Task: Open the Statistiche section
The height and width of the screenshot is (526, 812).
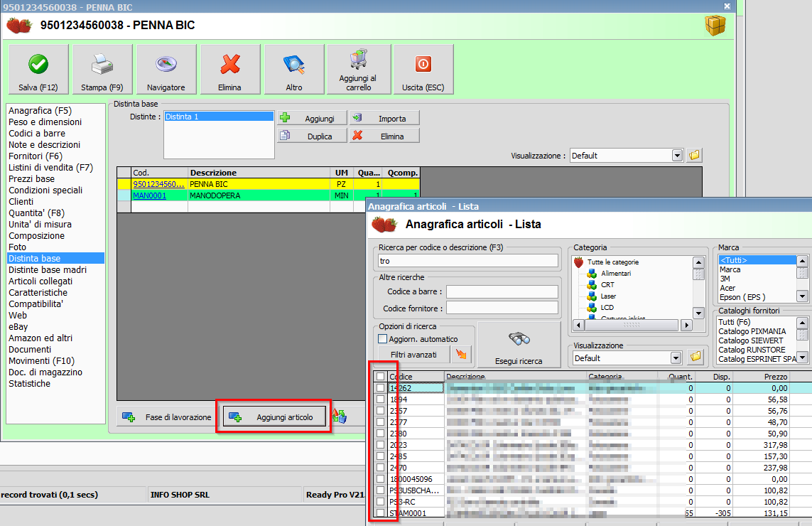Action: click(x=30, y=384)
